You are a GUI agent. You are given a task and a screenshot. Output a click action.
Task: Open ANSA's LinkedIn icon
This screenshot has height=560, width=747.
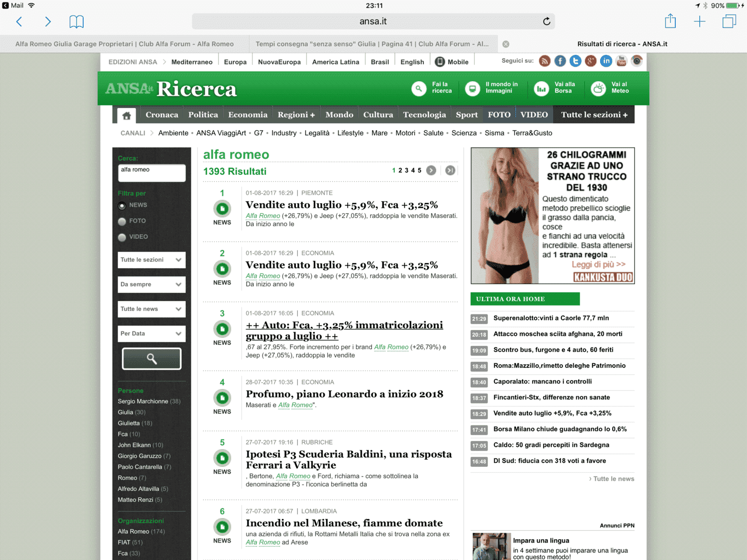click(x=606, y=61)
